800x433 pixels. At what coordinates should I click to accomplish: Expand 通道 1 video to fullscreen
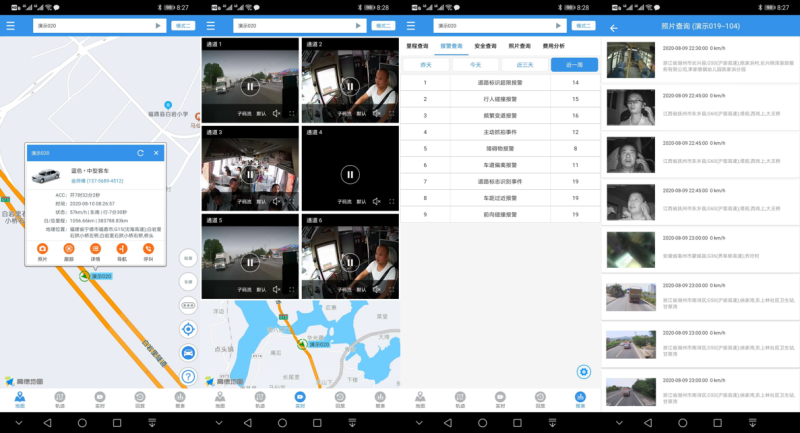(x=292, y=114)
